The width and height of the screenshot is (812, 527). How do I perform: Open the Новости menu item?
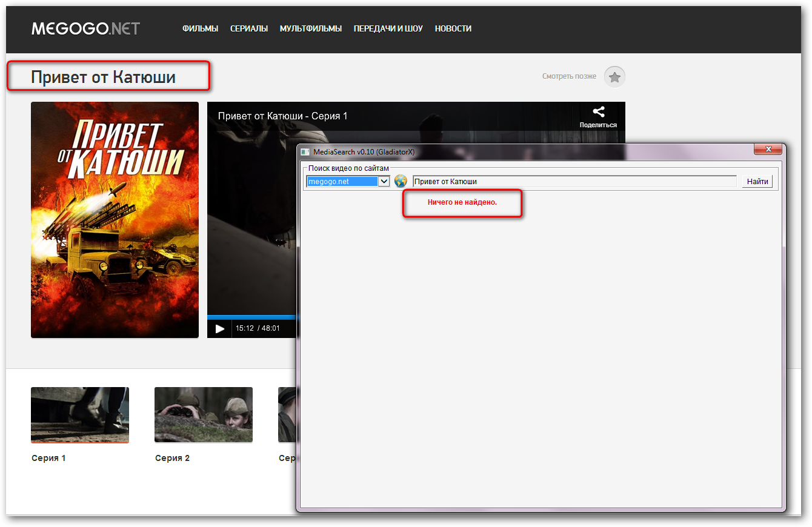click(x=453, y=28)
